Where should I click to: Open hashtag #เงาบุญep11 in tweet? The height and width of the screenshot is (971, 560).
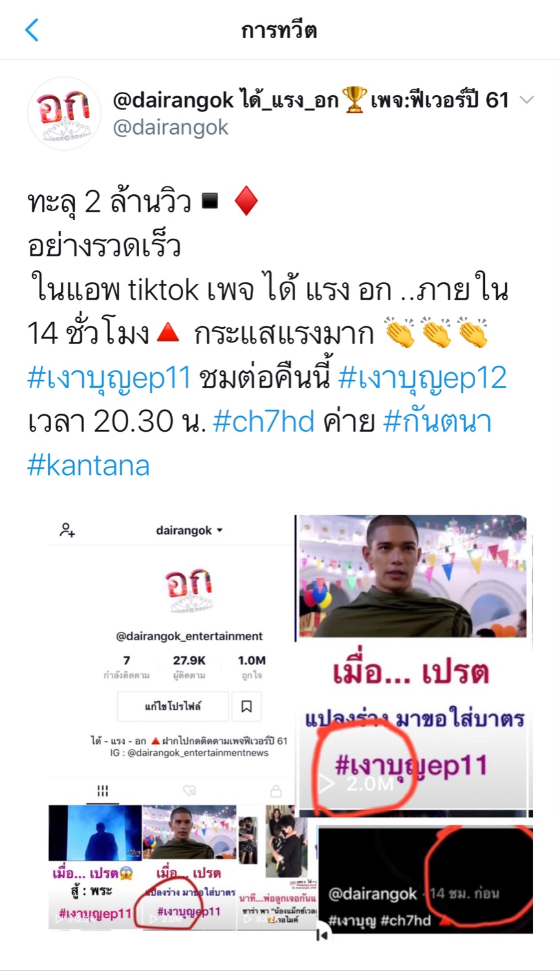click(x=109, y=378)
